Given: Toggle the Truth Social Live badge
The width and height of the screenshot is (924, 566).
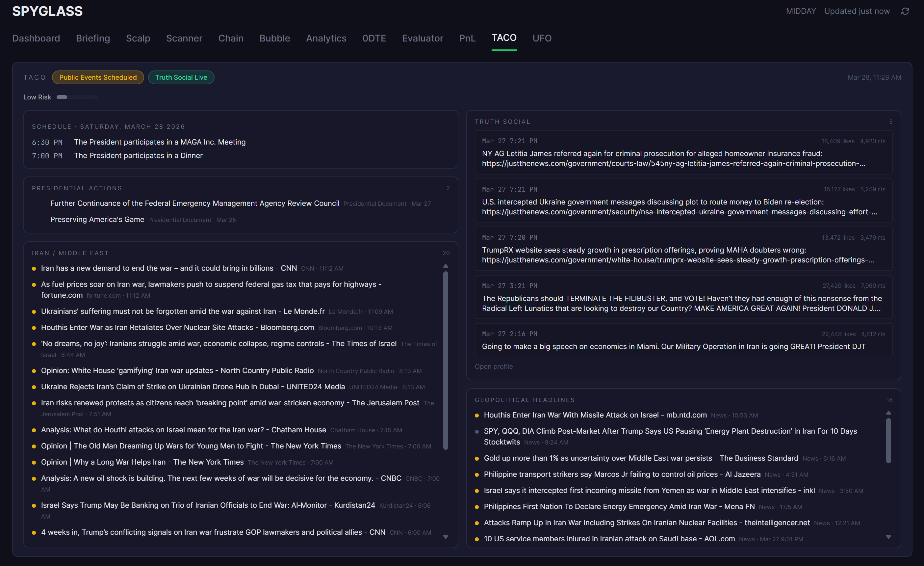Looking at the screenshot, I should coord(181,77).
